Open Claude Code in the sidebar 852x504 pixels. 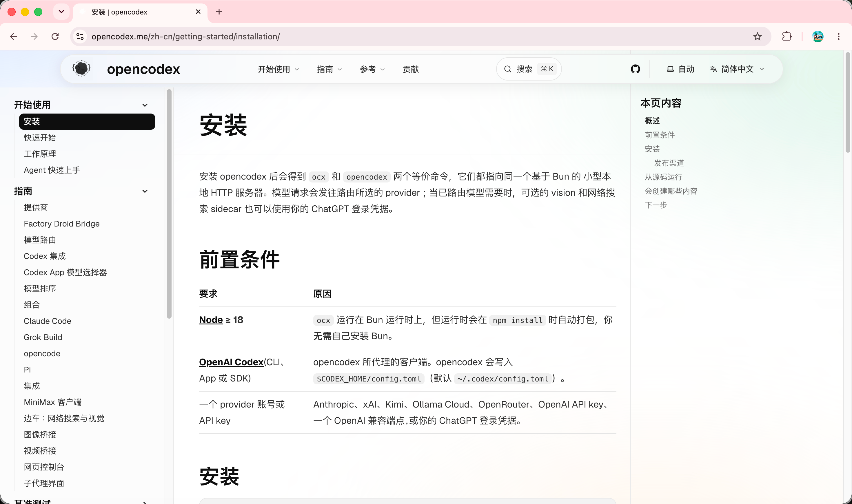pyautogui.click(x=47, y=321)
